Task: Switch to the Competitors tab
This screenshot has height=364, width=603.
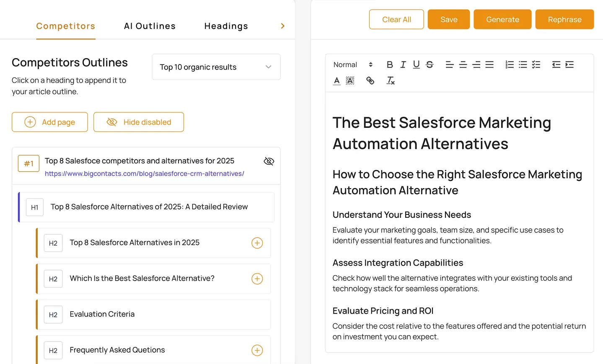Action: click(x=66, y=26)
